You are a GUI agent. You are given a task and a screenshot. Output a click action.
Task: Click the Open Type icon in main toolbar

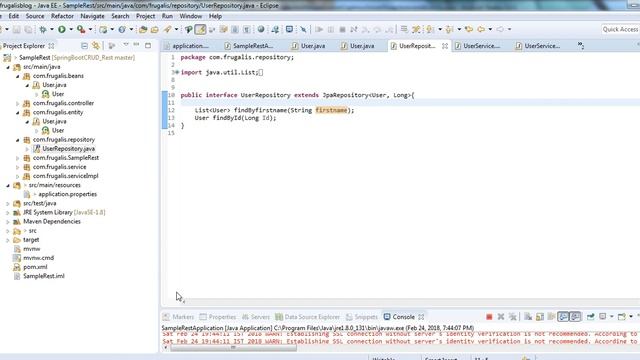[143, 29]
